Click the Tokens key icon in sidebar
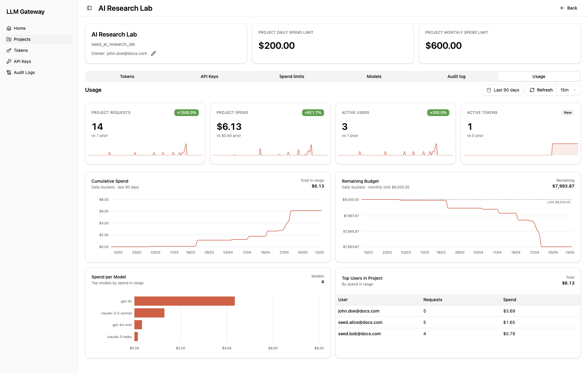 pos(9,50)
